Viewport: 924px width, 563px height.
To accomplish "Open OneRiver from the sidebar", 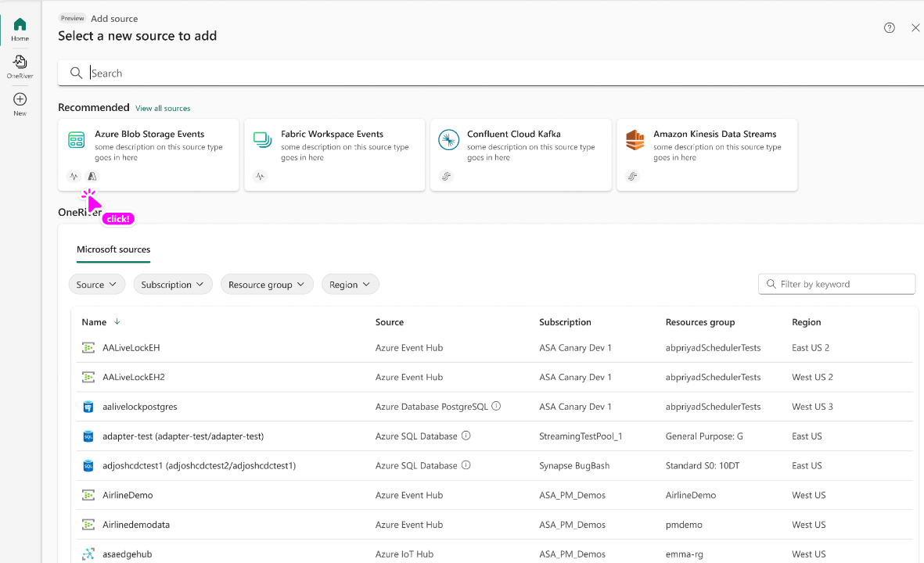I will [x=20, y=66].
